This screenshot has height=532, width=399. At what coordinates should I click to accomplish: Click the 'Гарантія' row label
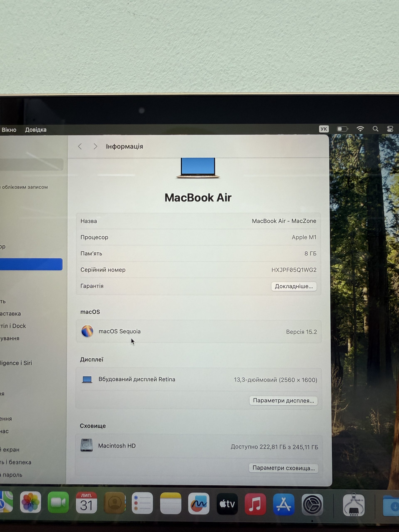click(92, 286)
